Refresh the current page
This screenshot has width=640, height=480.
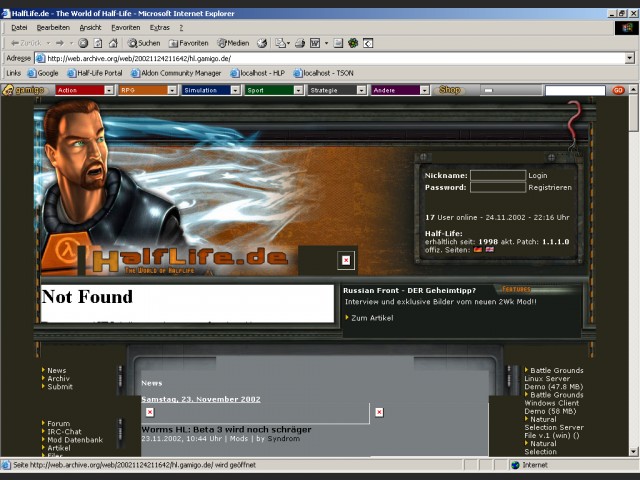98,43
